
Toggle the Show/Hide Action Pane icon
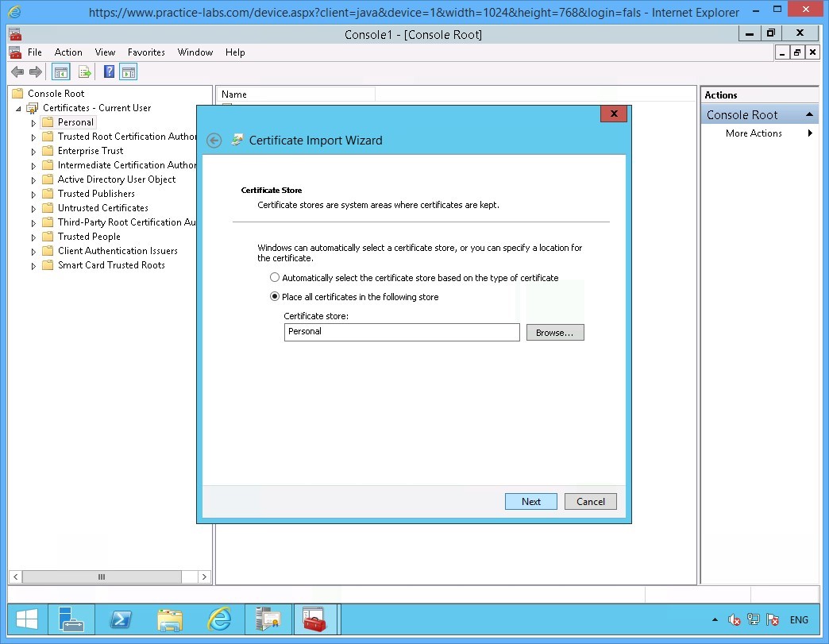coord(129,71)
